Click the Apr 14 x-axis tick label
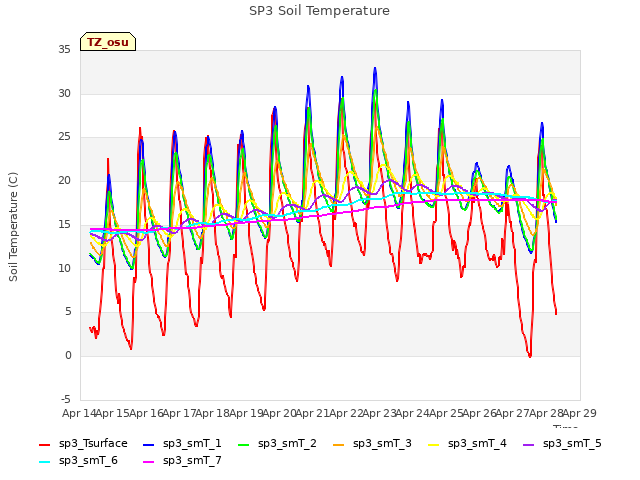Viewport: 640px width, 480px height. pyautogui.click(x=79, y=413)
